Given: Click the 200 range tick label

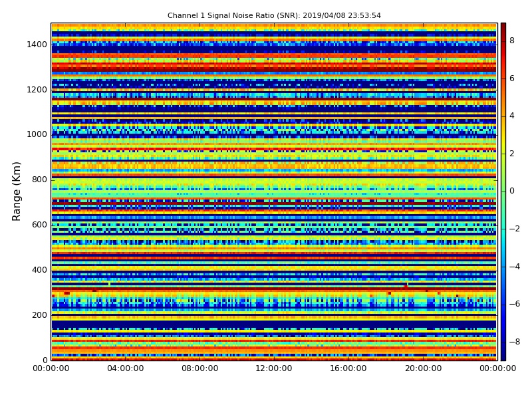Looking at the screenshot, I should pyautogui.click(x=39, y=315).
